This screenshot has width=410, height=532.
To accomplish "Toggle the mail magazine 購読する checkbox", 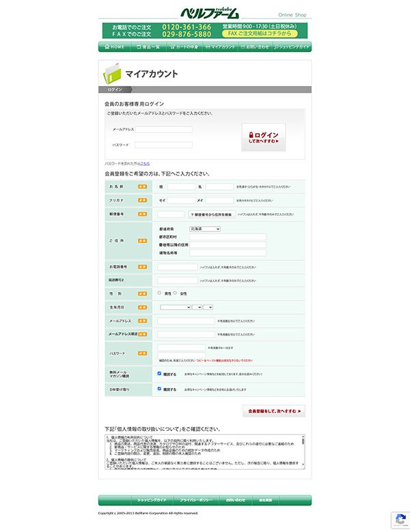I will tap(159, 374).
